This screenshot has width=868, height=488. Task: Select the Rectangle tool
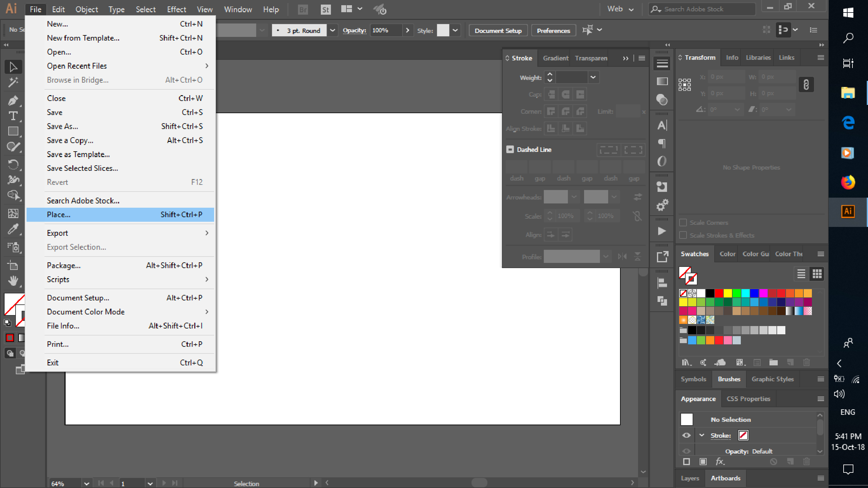[x=13, y=131]
